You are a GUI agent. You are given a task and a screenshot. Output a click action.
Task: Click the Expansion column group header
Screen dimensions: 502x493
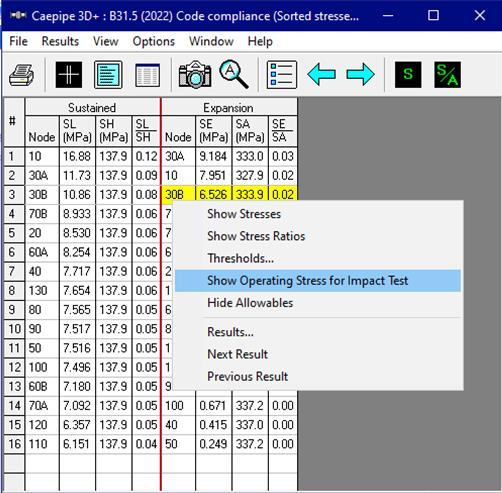tap(228, 108)
